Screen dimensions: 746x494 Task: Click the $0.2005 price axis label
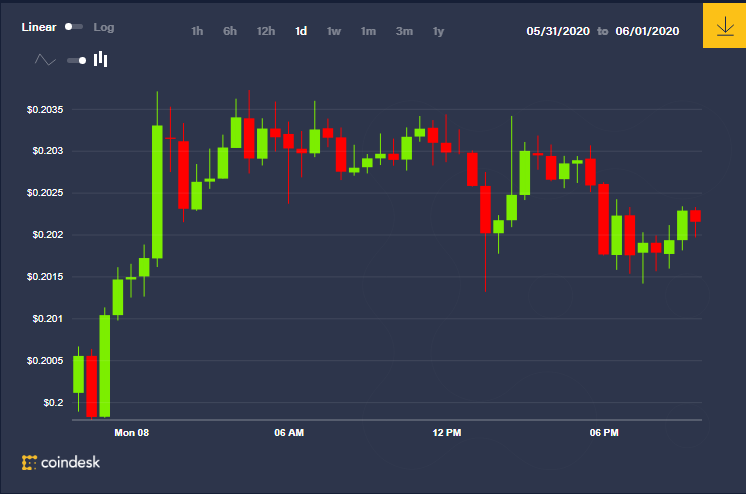tap(45, 361)
